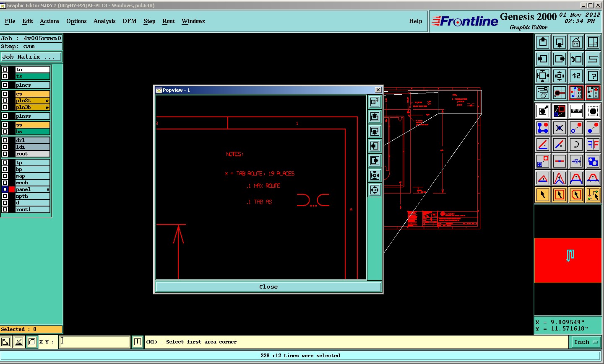This screenshot has height=364, width=604.
Task: Toggle checkbox for layer plncs
Action: point(5,85)
